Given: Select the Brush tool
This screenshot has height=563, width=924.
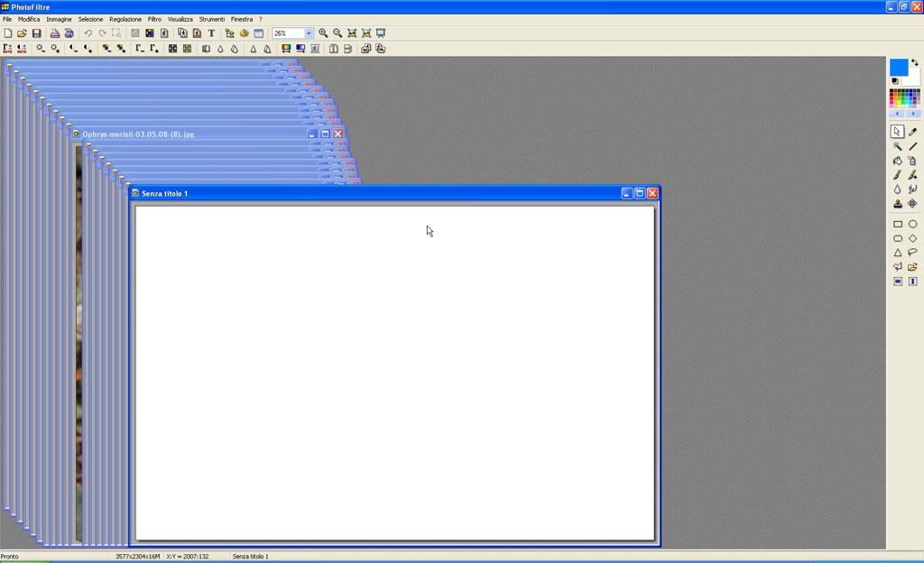Looking at the screenshot, I should tap(897, 175).
